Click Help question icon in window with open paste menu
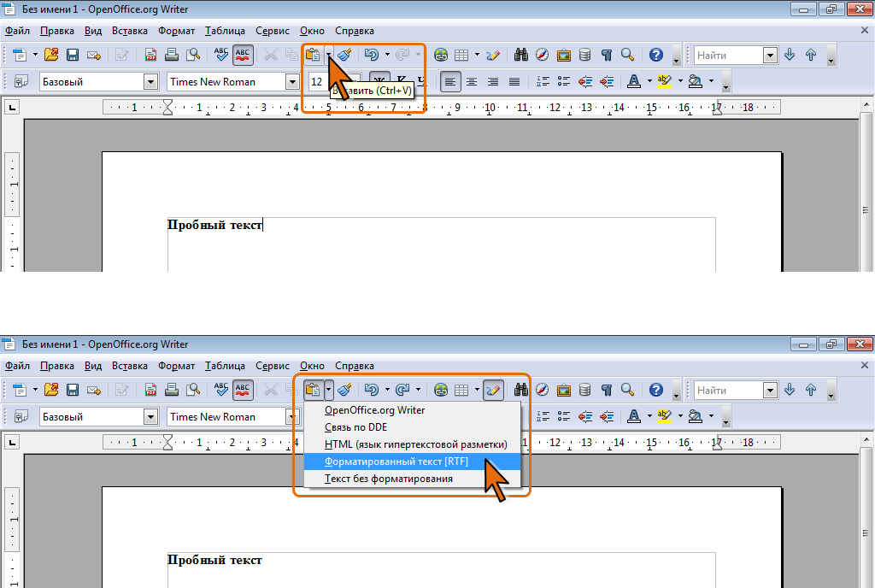Screen dimensions: 875x588 (x=656, y=390)
